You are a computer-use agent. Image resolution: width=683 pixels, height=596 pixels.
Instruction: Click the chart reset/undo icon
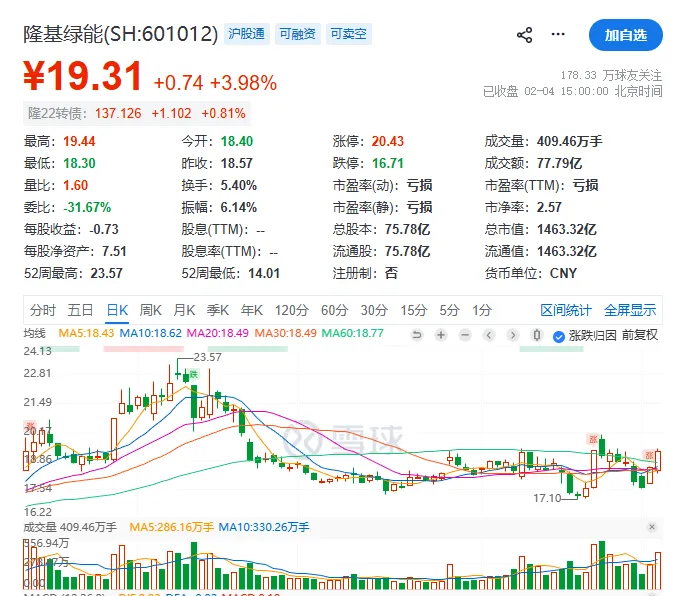pos(417,335)
